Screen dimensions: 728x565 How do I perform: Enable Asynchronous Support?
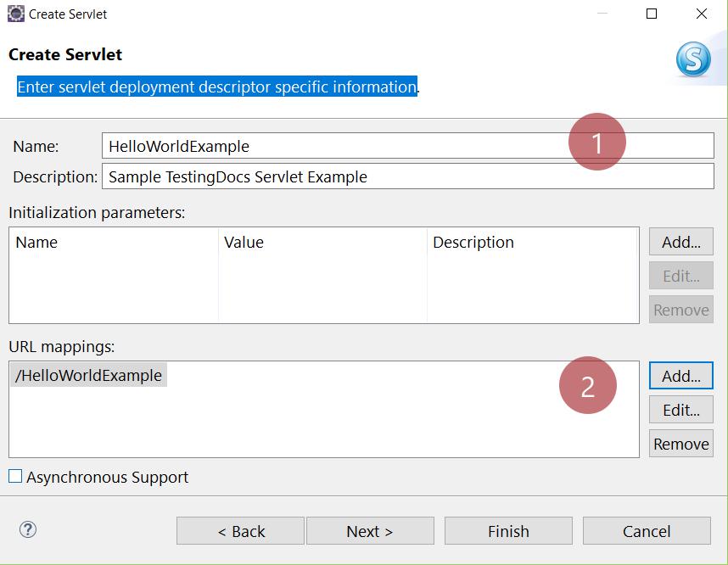pos(15,477)
